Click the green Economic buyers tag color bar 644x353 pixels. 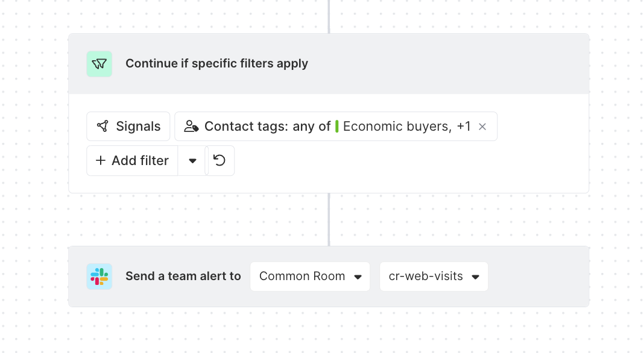pyautogui.click(x=337, y=127)
